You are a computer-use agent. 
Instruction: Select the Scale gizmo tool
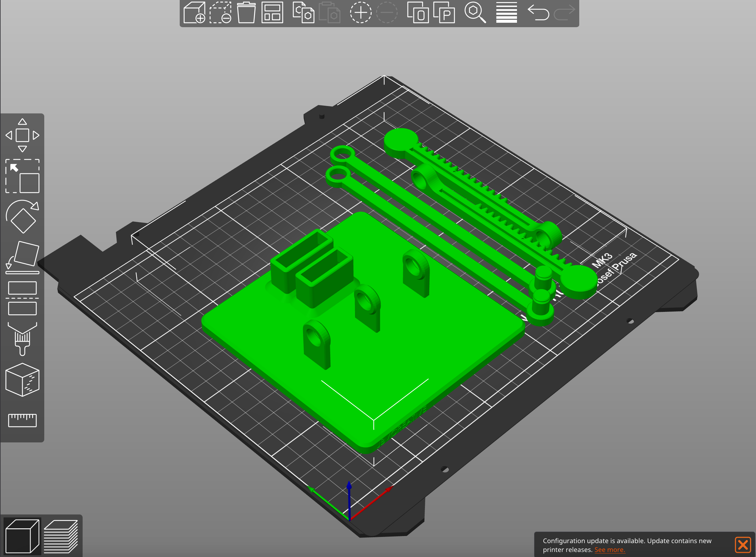click(x=22, y=176)
